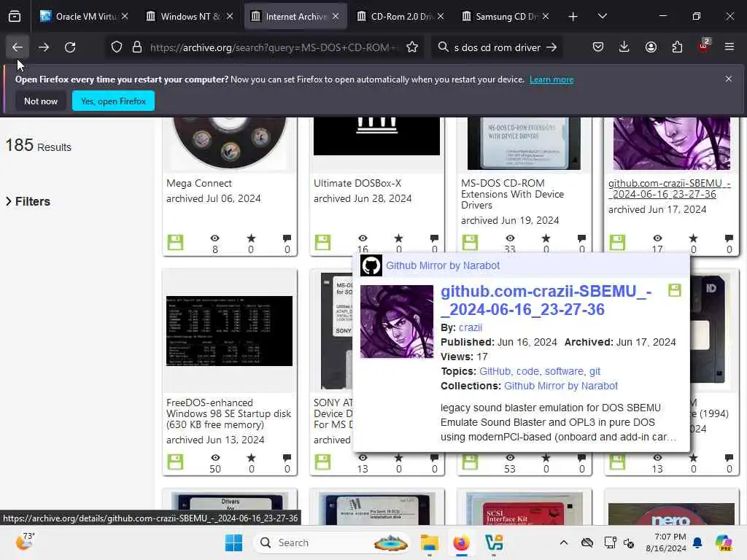Open the extensions puzzle icon
Image resolution: width=747 pixels, height=560 pixels.
coord(677,47)
